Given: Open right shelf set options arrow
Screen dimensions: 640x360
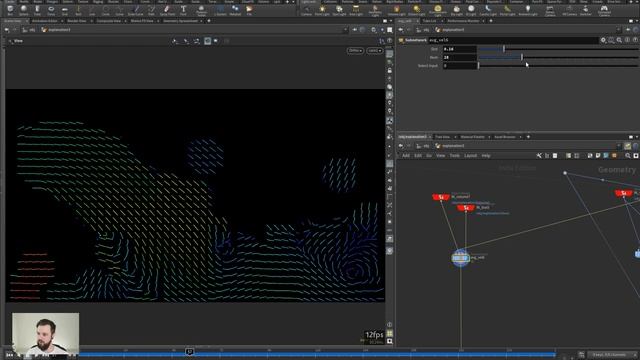Looking at the screenshot, I should coord(637,2).
